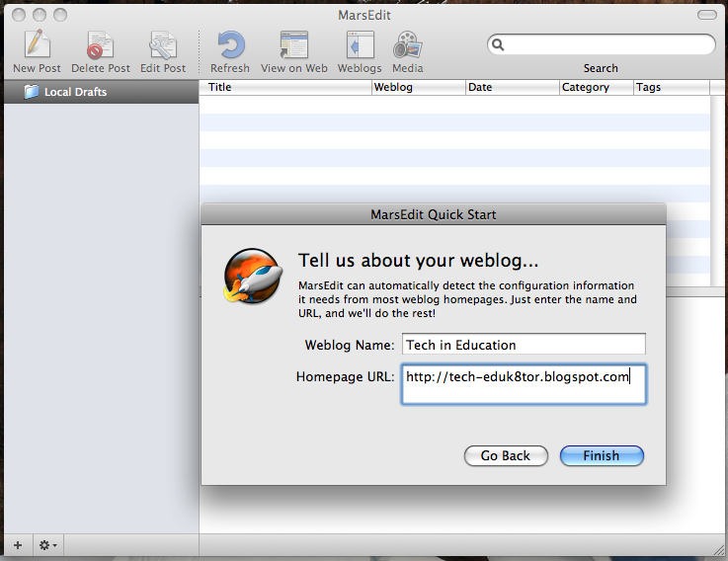728x561 pixels.
Task: Click the Delete Post icon
Action: [101, 44]
